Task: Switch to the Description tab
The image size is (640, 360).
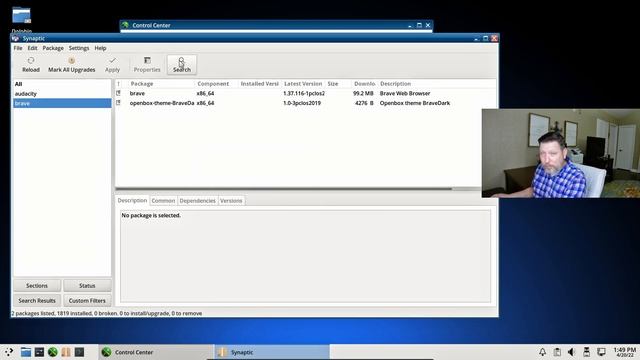Action: (x=132, y=200)
